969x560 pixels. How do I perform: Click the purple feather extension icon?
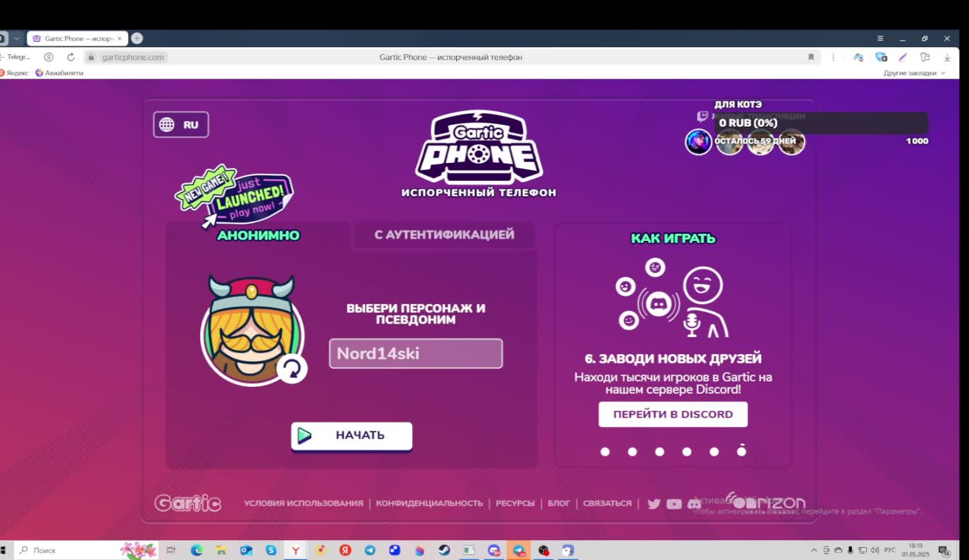point(902,57)
